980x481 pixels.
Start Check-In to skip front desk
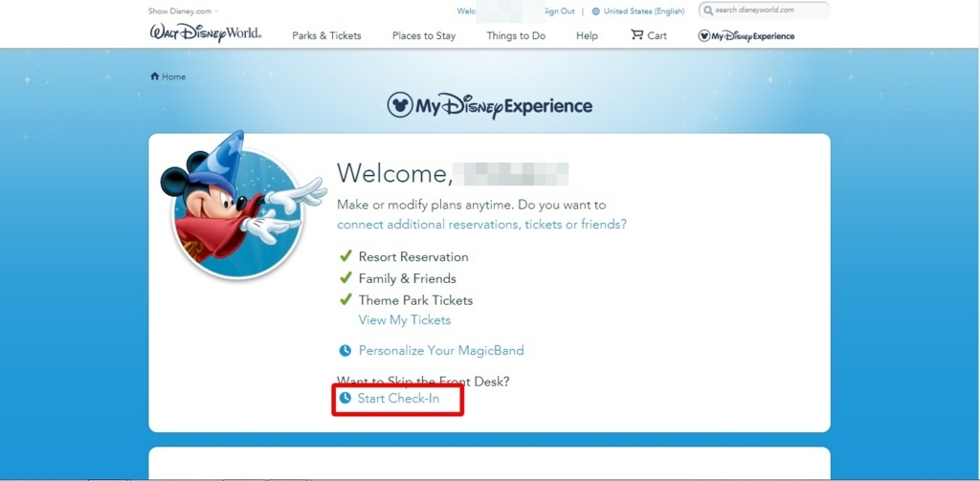coord(398,398)
